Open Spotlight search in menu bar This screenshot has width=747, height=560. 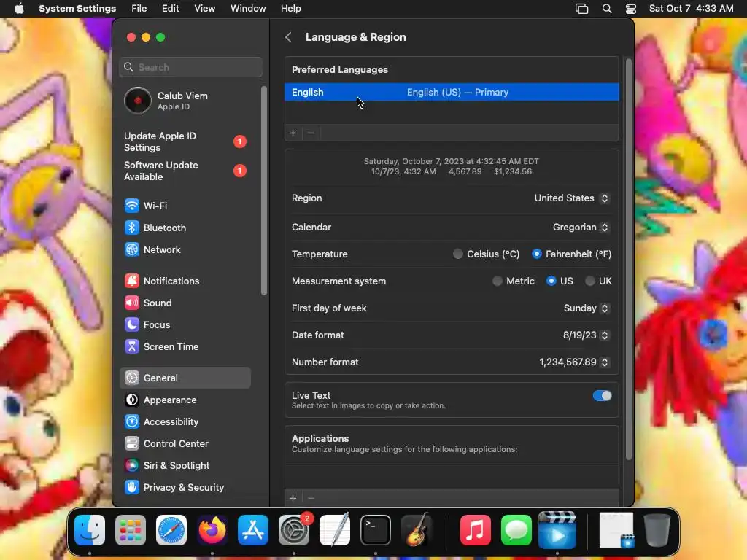coord(606,9)
